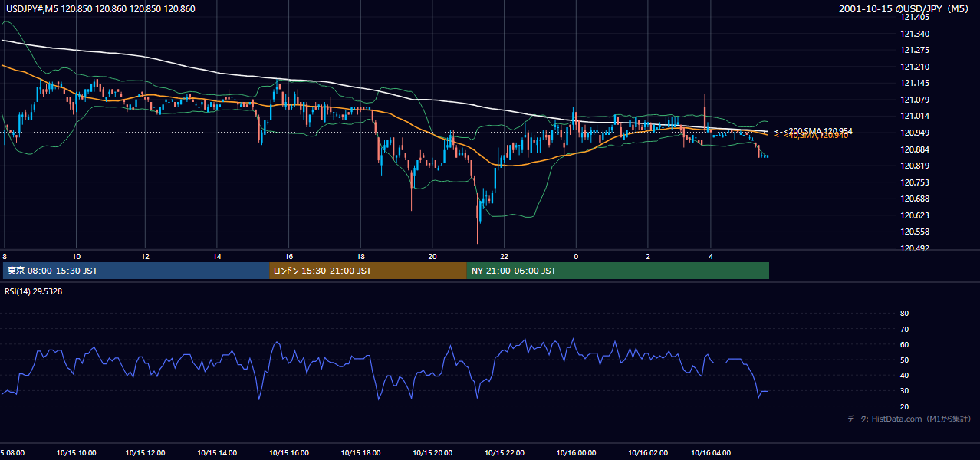Viewport: 980px width, 460px height.
Task: Select the 東京 08:00-15:30 JST session bar
Action: [x=136, y=271]
